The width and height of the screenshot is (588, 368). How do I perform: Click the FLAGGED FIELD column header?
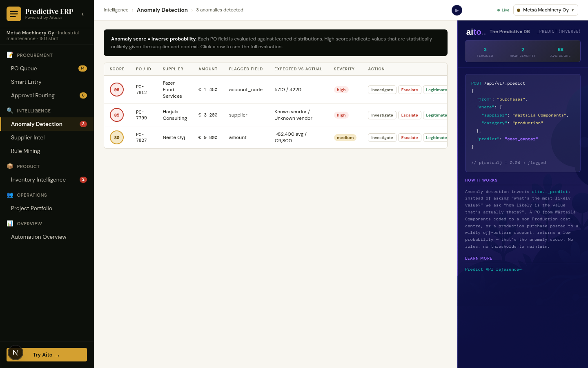tap(246, 69)
